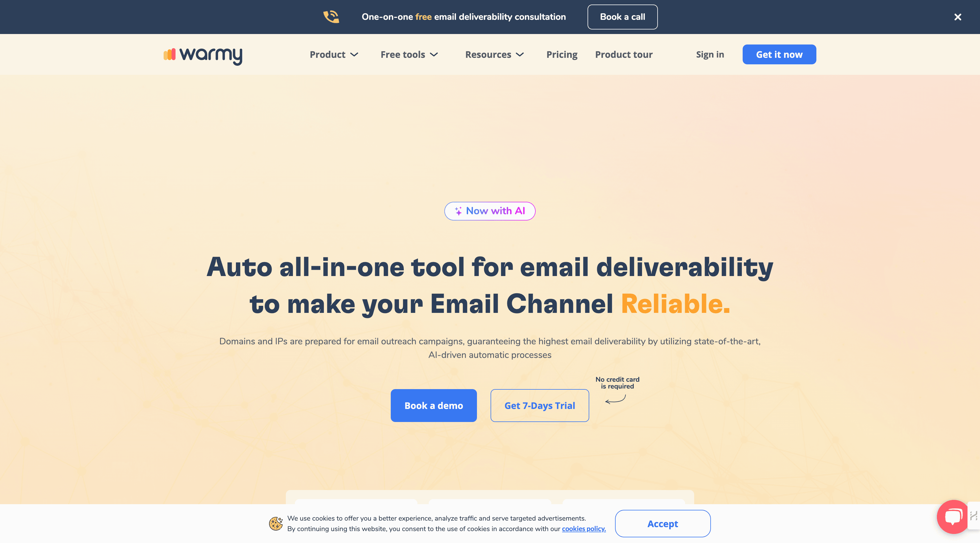Accept cookies via the Accept button
980x543 pixels.
(662, 523)
